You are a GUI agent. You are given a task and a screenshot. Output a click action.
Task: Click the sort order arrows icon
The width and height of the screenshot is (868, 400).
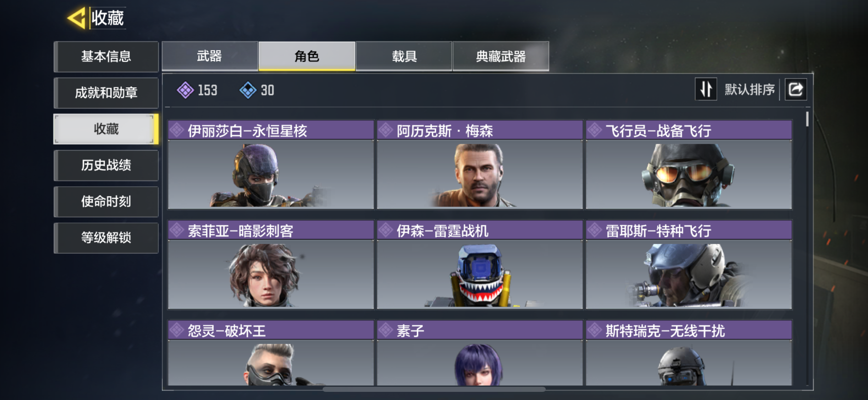point(706,90)
